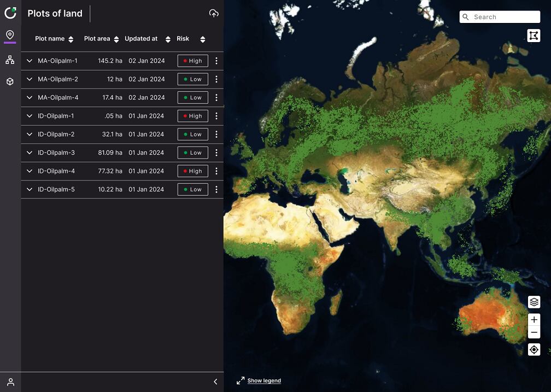Screen dimensions: 551x392
Task: Expand the ID-Oilpalm-3 row
Action: click(30, 153)
